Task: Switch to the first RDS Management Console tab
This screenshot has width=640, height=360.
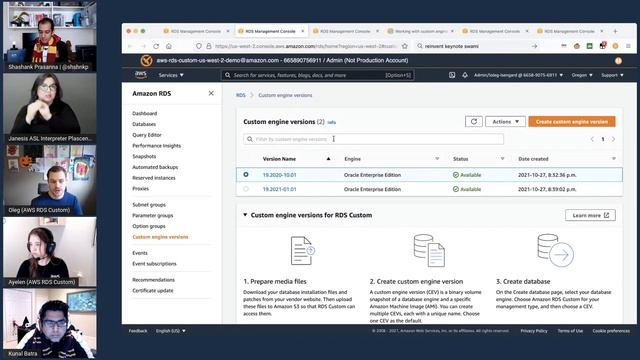Action: tap(196, 31)
